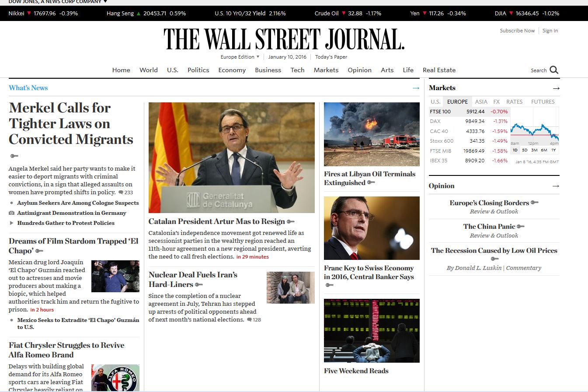Click comment bubble icon showing 233 comments
The image size is (588, 392).
pyautogui.click(x=121, y=192)
